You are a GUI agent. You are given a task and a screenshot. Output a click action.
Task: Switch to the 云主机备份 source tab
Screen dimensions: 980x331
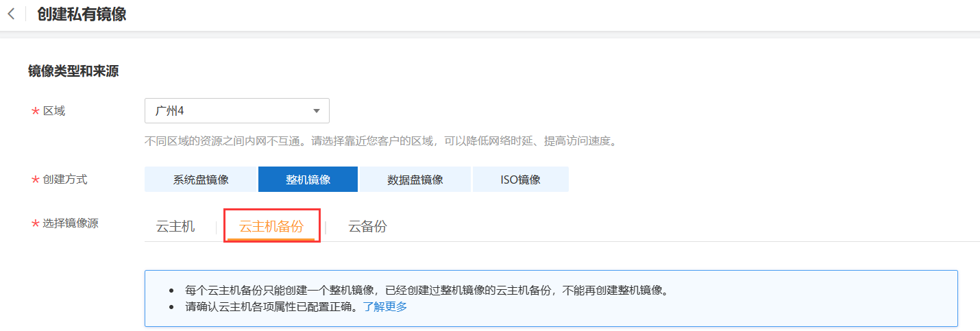(x=271, y=227)
